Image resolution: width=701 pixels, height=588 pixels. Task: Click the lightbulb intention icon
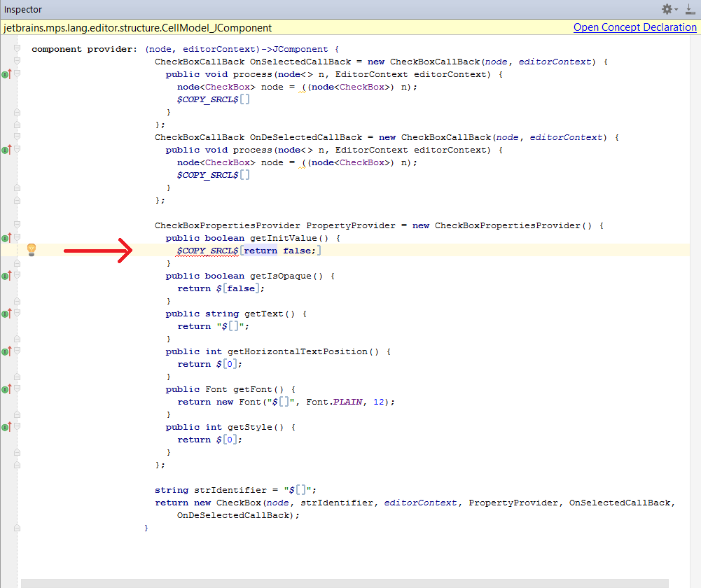point(32,250)
